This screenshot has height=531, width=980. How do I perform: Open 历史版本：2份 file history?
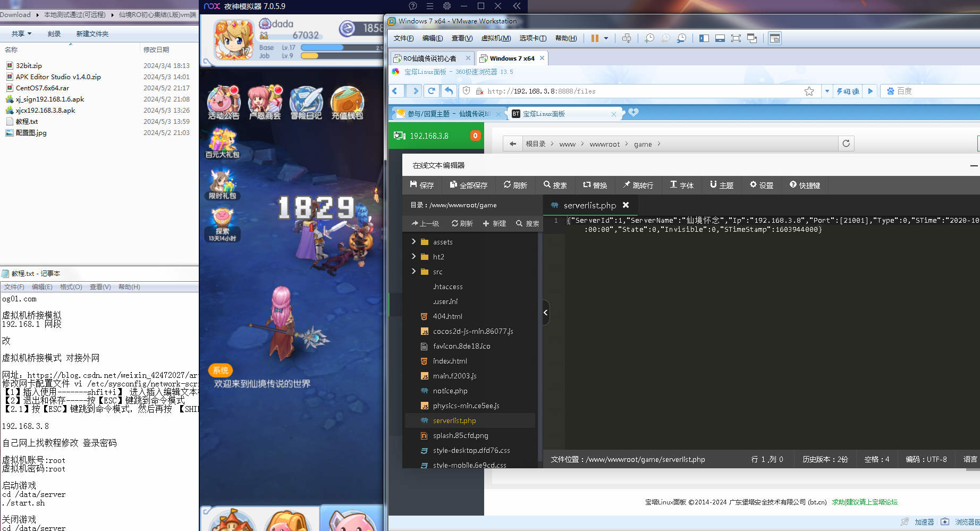(x=825, y=459)
